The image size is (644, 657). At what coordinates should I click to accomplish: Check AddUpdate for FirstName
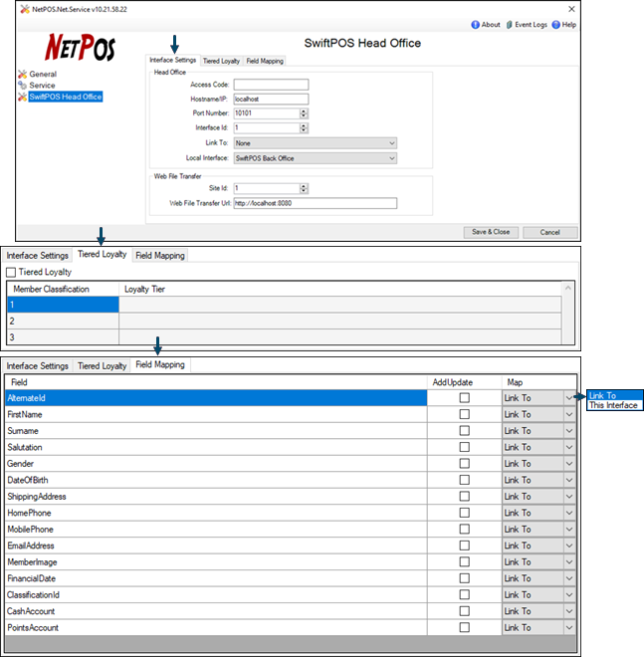(464, 414)
